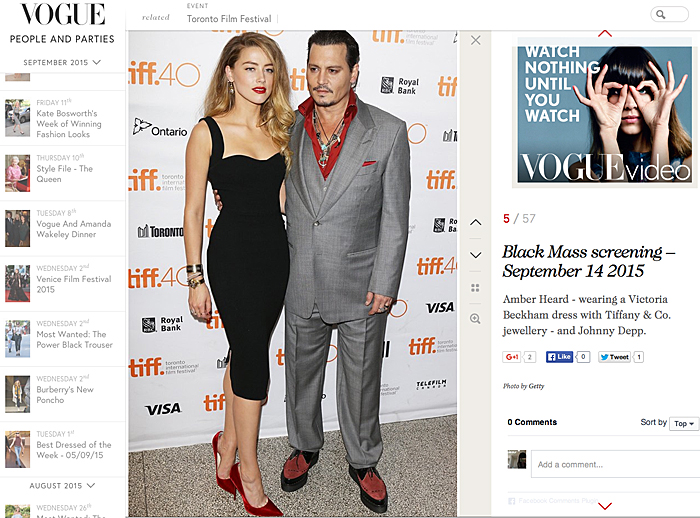
Task: Click the Black Mass screening headline
Action: coord(589,261)
